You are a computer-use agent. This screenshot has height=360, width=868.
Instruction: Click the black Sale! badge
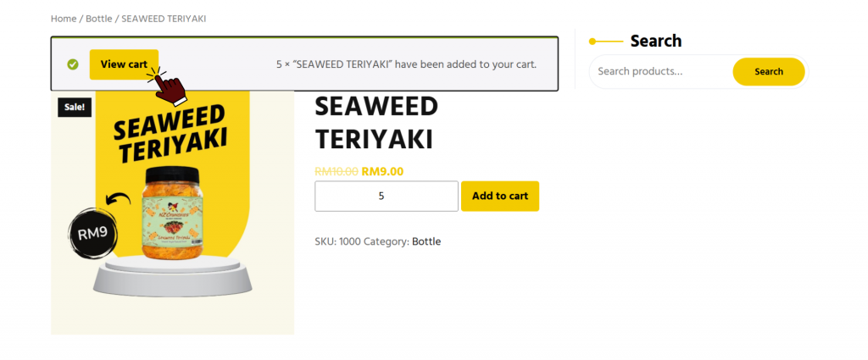point(74,108)
